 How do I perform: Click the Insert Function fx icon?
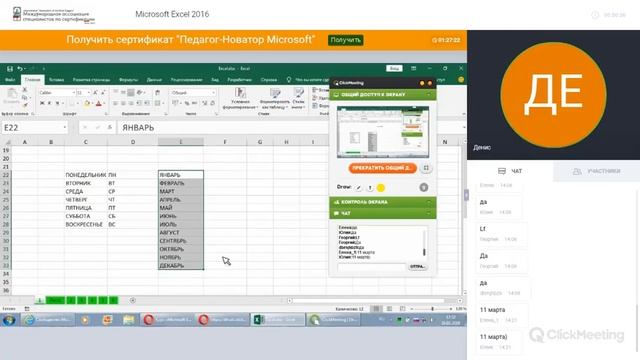coord(110,128)
